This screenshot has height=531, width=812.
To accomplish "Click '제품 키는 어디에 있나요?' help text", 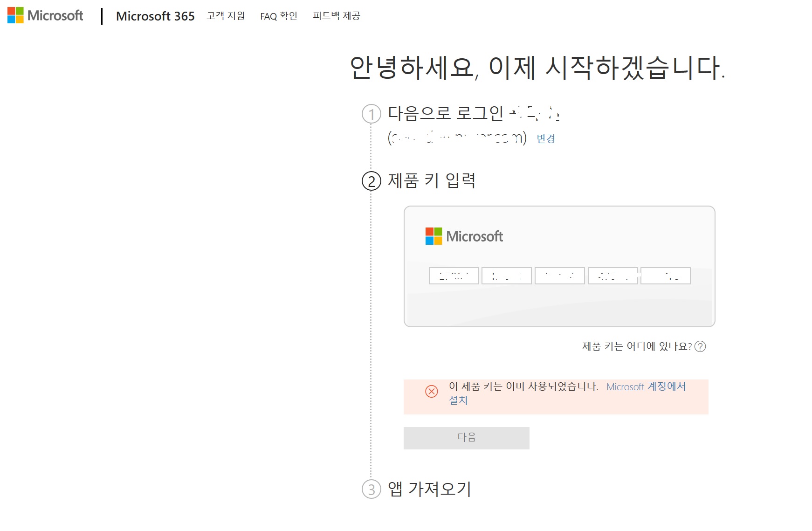I will pos(637,346).
